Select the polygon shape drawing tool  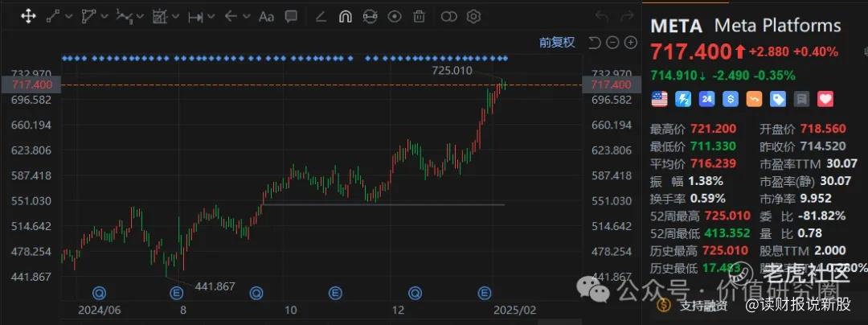88,17
